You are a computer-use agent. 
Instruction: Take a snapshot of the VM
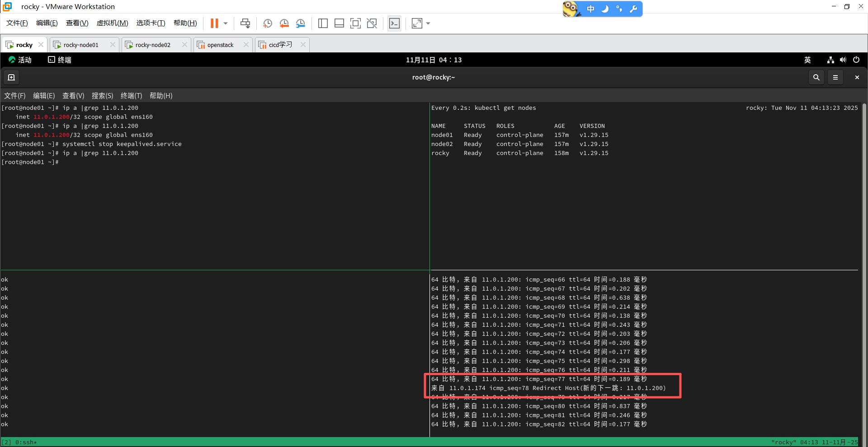(268, 23)
